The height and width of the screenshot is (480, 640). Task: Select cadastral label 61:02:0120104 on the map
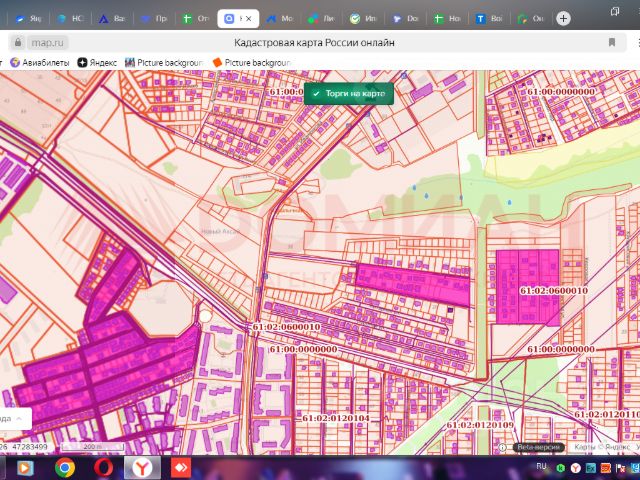pyautogui.click(x=335, y=418)
